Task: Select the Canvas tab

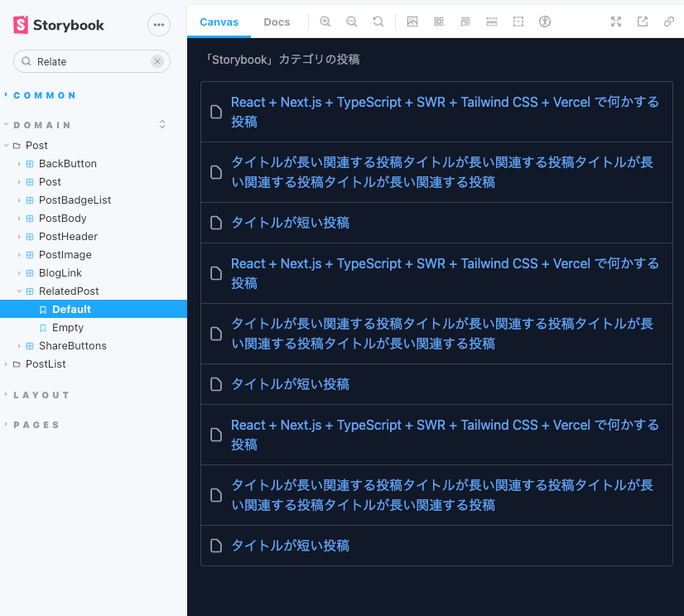Action: click(219, 22)
